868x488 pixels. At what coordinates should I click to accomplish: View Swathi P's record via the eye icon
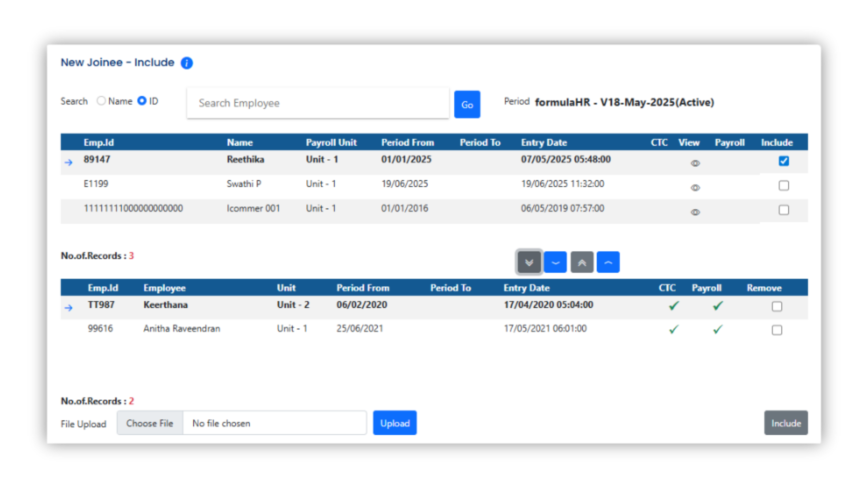(x=695, y=188)
